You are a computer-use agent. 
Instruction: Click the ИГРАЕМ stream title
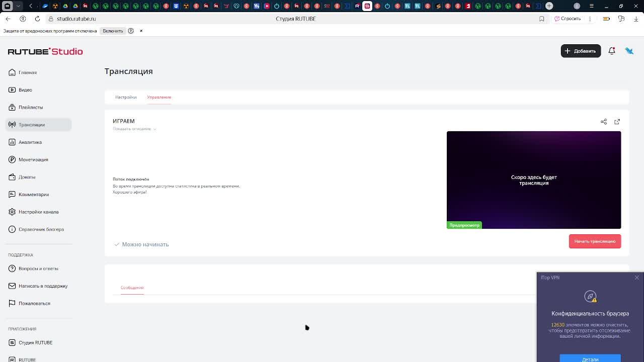[124, 121]
